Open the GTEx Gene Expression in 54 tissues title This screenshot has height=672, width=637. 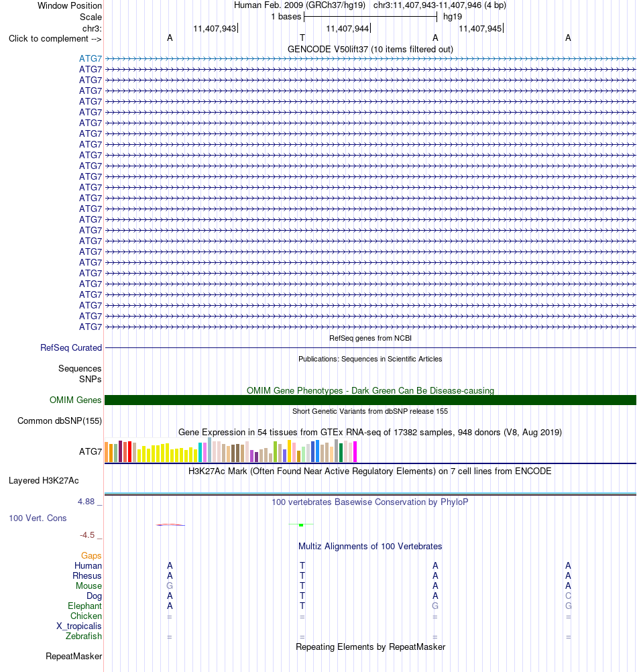click(370, 432)
